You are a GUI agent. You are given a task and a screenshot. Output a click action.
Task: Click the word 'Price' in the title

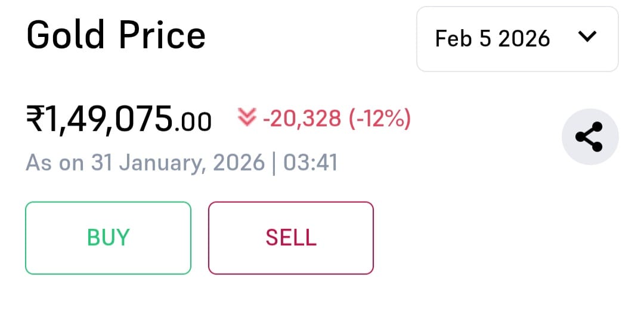click(162, 36)
